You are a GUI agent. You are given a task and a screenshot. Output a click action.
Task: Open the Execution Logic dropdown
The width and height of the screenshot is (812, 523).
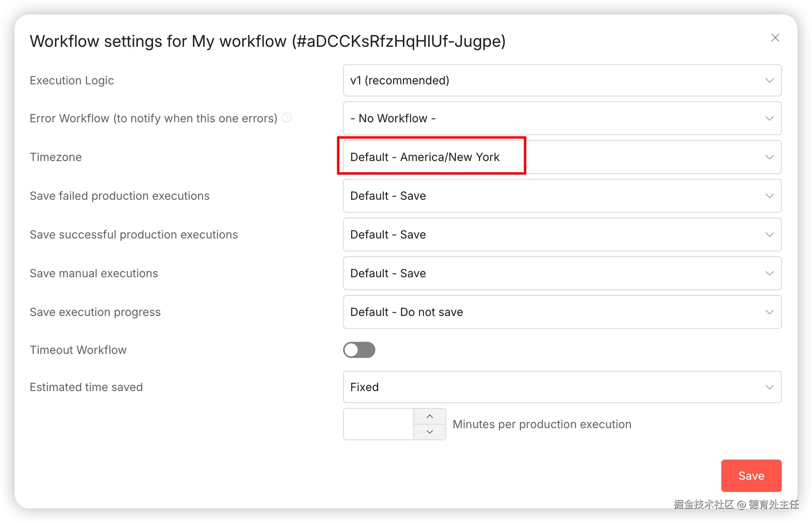point(562,80)
